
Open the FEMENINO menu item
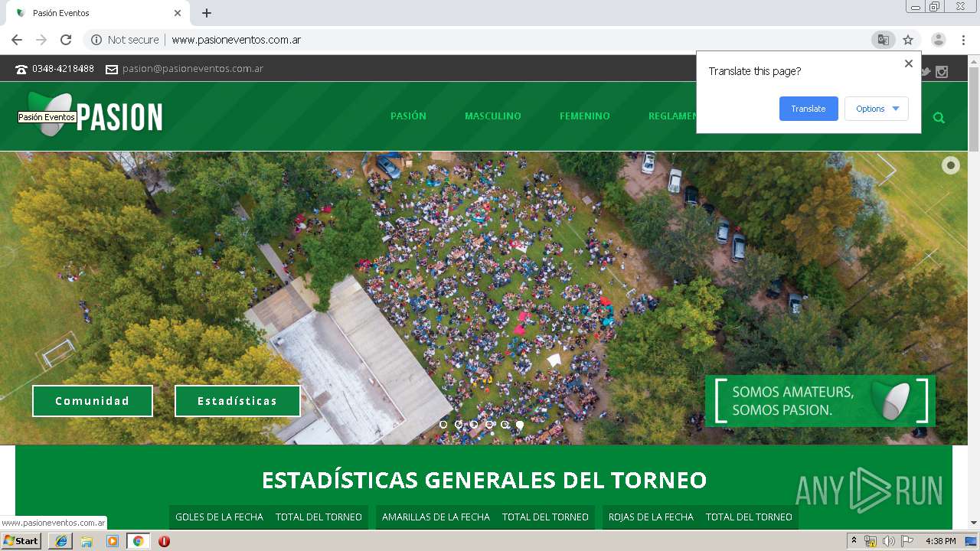point(585,116)
